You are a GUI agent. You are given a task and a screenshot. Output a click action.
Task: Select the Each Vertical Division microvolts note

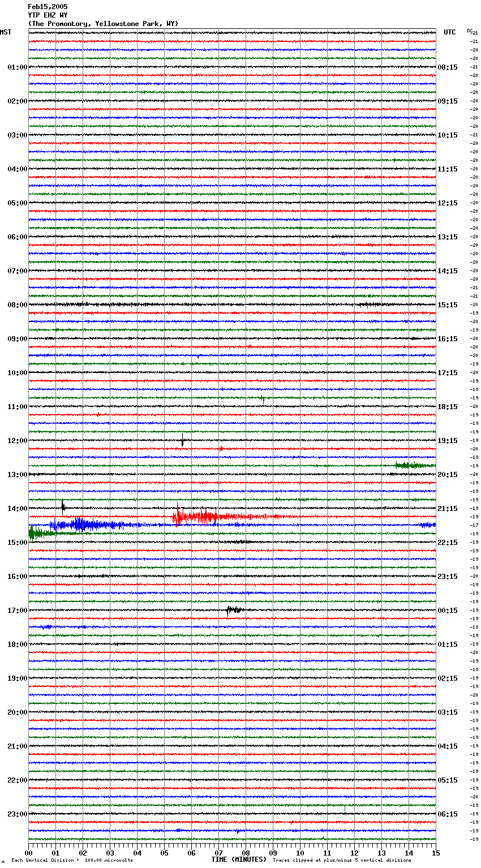(72, 860)
